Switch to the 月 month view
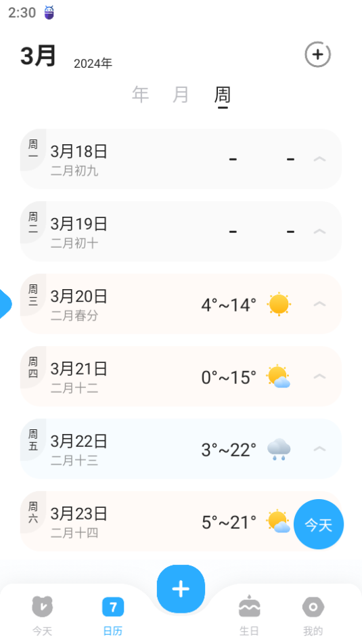Image resolution: width=362 pixels, height=644 pixels. (181, 94)
